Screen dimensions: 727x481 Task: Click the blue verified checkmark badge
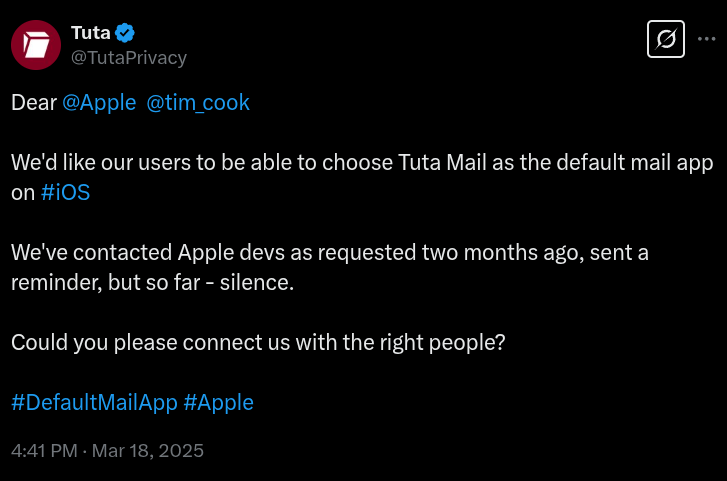[x=125, y=33]
